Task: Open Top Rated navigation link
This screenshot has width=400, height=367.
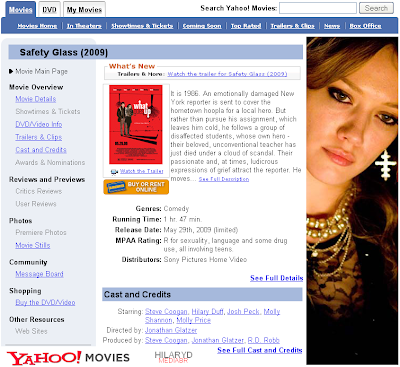Action: click(246, 26)
